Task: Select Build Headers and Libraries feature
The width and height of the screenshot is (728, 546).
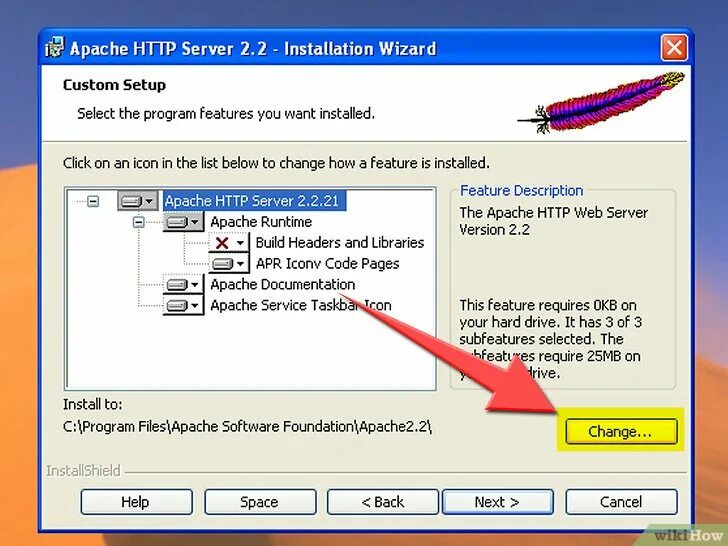Action: pyautogui.click(x=340, y=242)
